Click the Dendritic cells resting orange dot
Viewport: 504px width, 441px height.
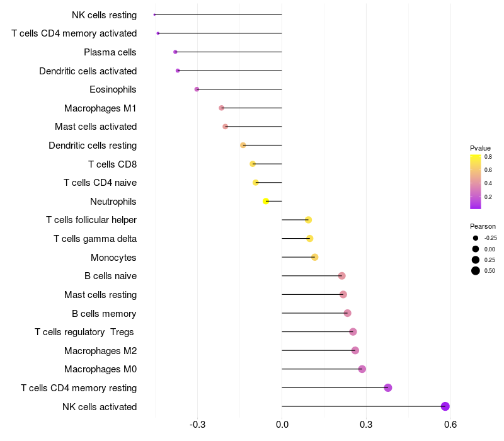click(243, 146)
